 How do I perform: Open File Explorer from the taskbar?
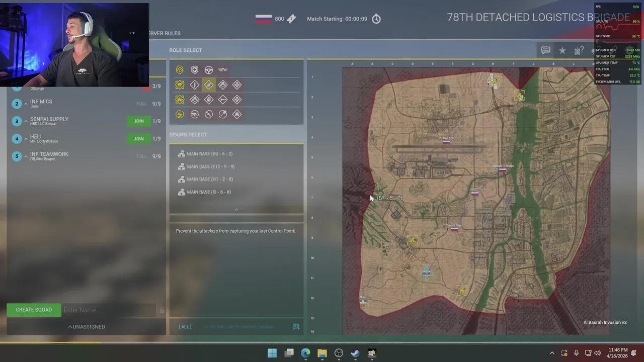coord(322,353)
